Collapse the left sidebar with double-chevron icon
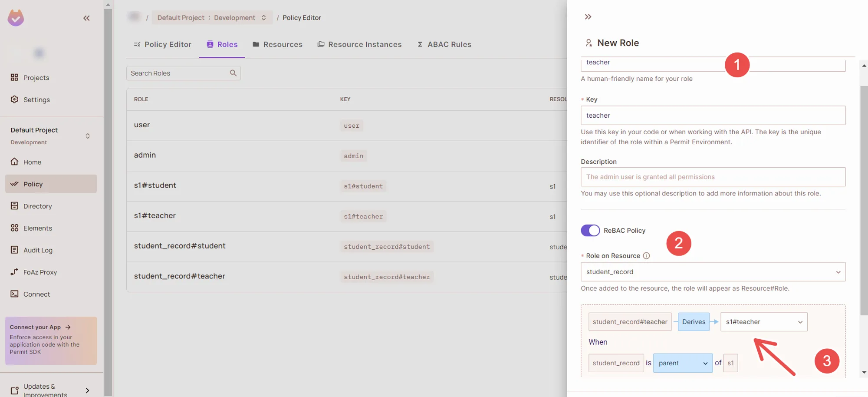 [86, 18]
